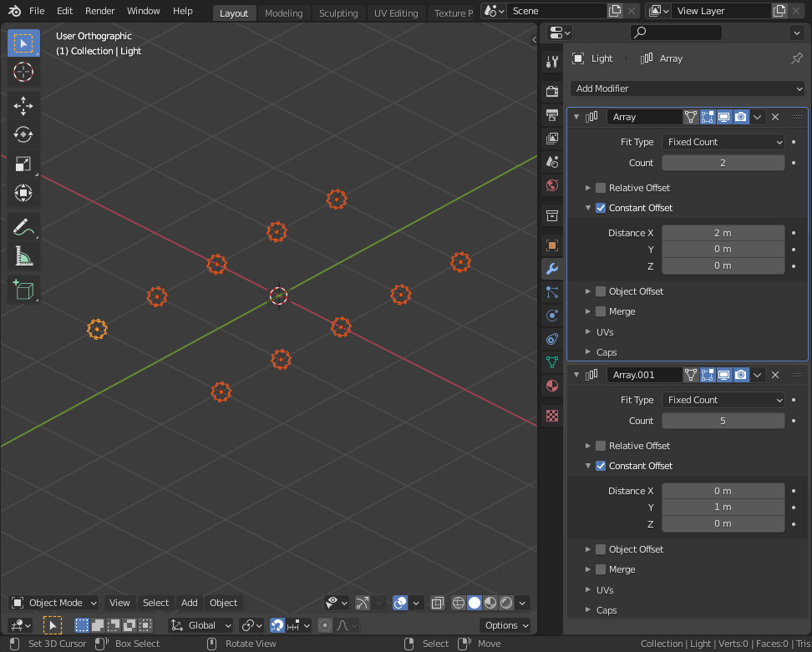This screenshot has height=652, width=812.
Task: Click Count slider in Array modifier
Action: click(723, 163)
